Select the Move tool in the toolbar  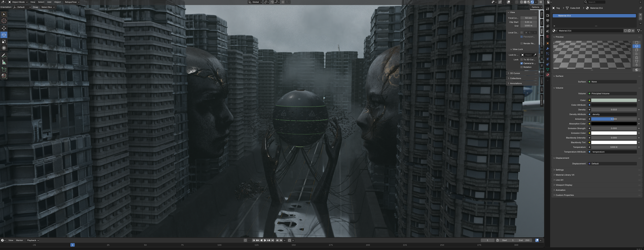pyautogui.click(x=4, y=28)
